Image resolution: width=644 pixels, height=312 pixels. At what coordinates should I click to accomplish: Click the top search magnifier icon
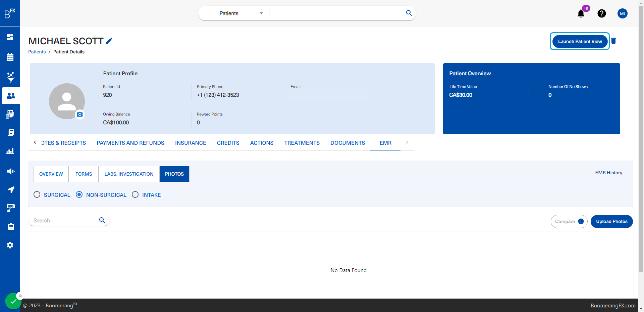(409, 13)
